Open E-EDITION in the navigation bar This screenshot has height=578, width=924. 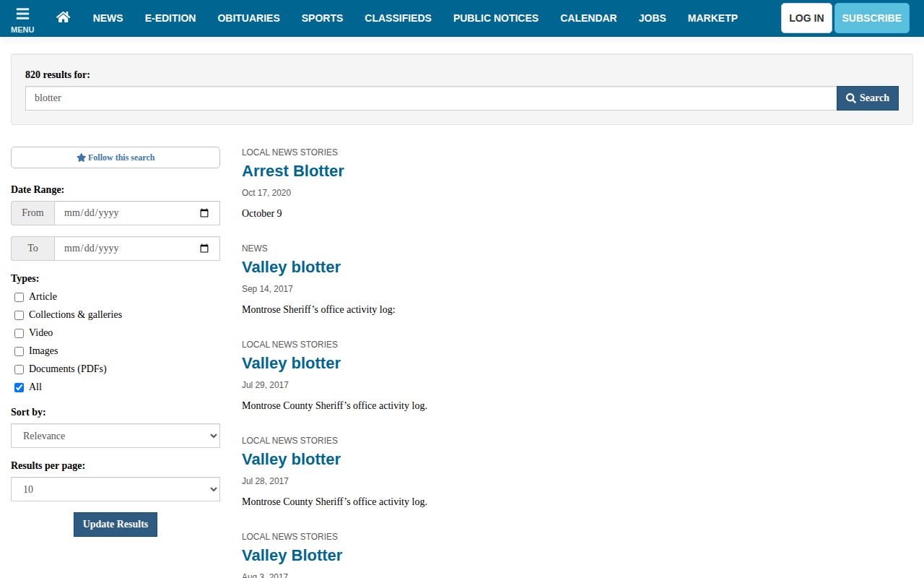[x=170, y=18]
